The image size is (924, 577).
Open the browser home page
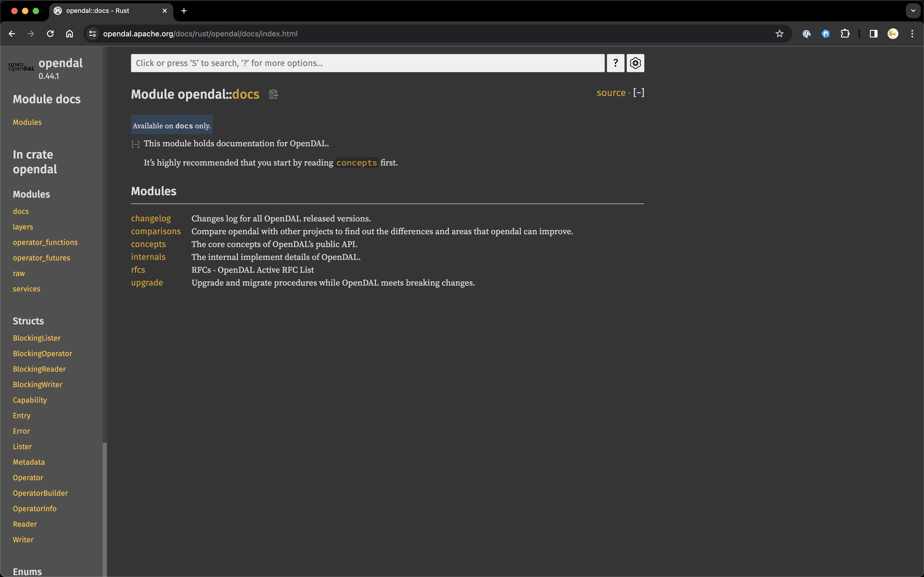coord(70,34)
